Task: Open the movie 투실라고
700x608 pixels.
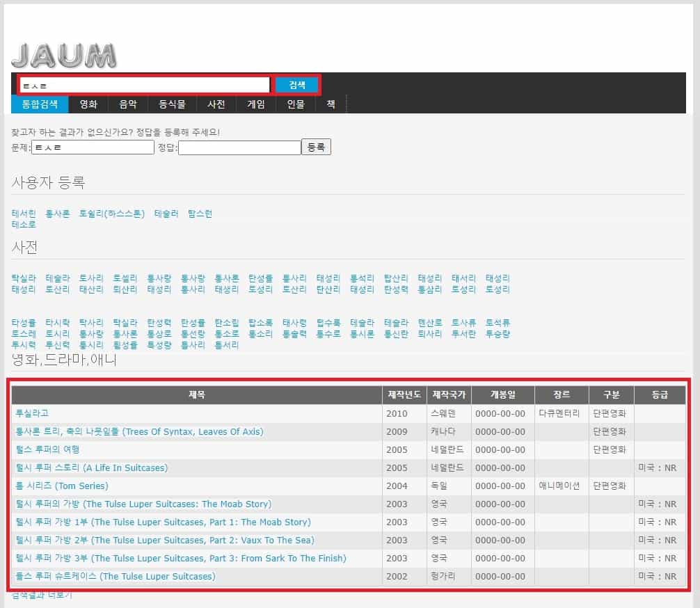Action: coord(32,413)
